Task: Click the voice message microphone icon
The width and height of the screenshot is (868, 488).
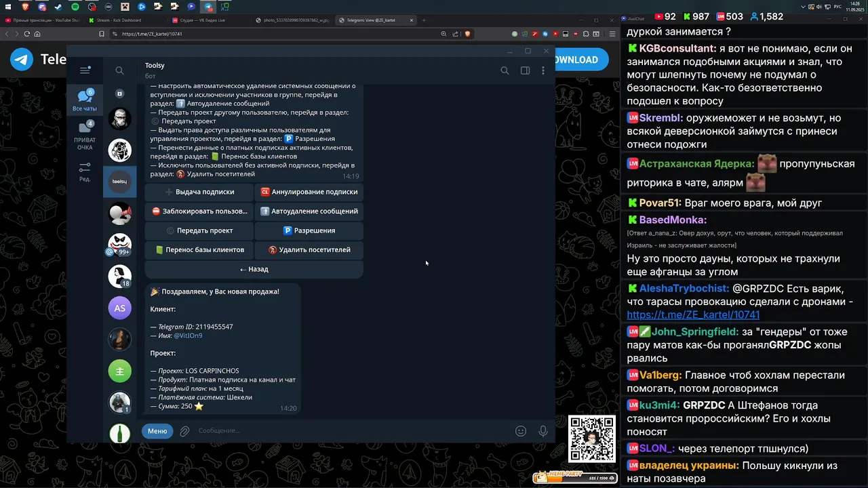Action: coord(542,431)
